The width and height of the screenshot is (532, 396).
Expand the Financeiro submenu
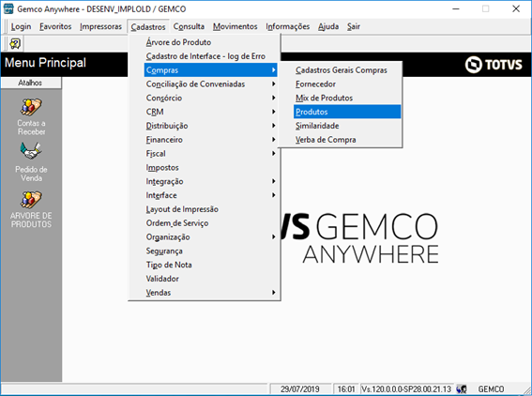[210, 140]
